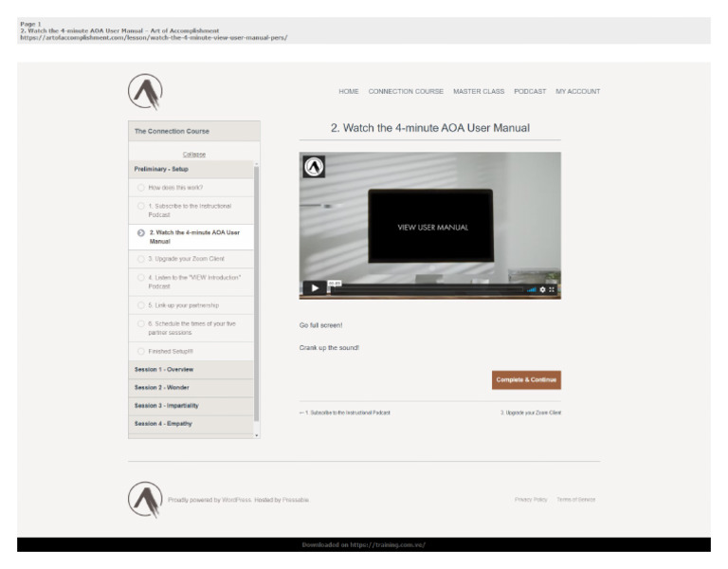Go to previous lesson link below content

point(345,413)
